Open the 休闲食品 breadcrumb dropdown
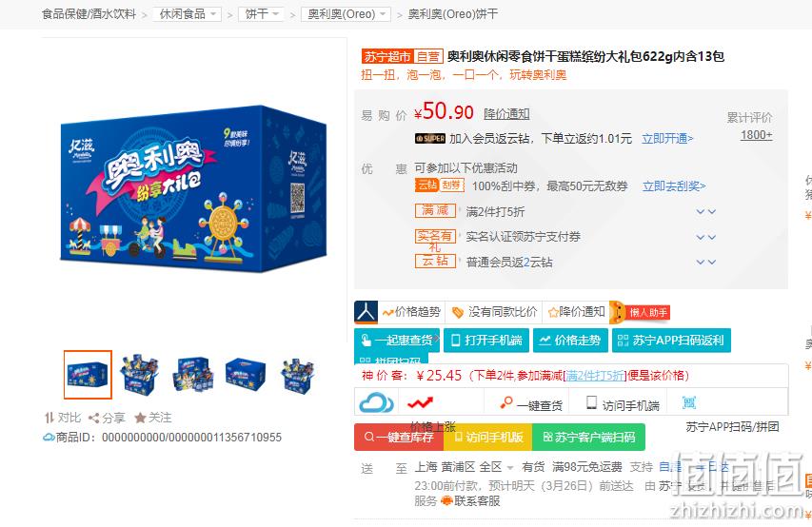The width and height of the screenshot is (812, 527). [x=187, y=14]
